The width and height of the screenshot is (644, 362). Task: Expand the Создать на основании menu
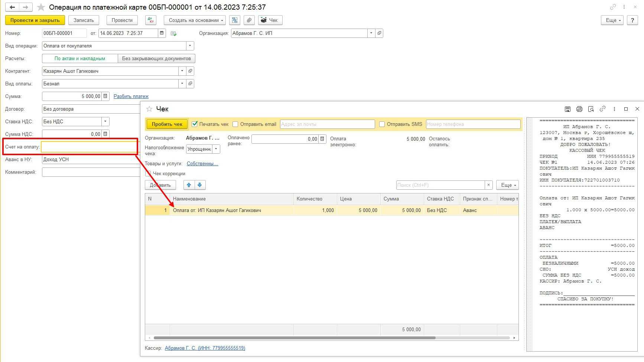tap(195, 20)
